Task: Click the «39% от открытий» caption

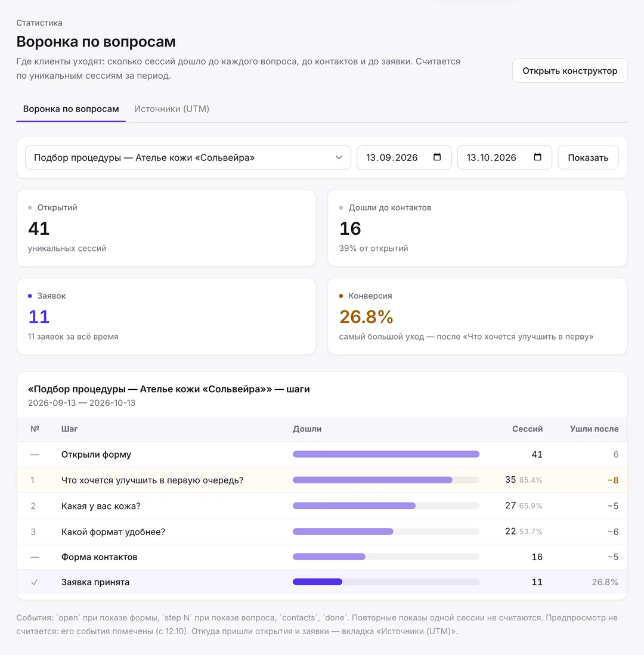Action: click(x=373, y=248)
